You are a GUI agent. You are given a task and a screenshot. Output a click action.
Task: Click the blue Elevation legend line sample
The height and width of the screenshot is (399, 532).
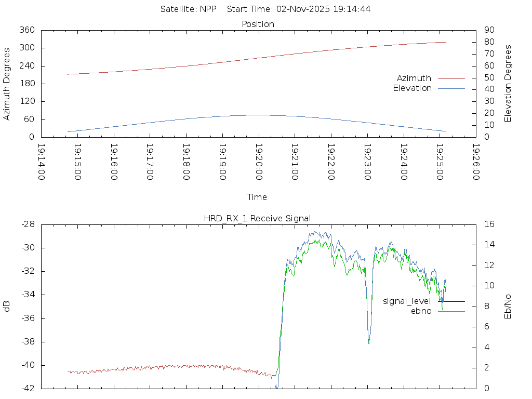(451, 88)
